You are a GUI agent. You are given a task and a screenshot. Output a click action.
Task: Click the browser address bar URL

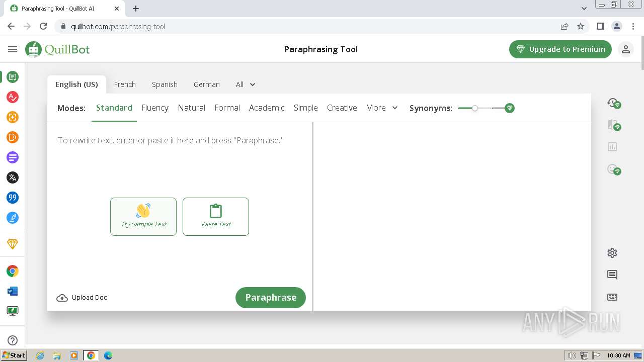pos(118,26)
